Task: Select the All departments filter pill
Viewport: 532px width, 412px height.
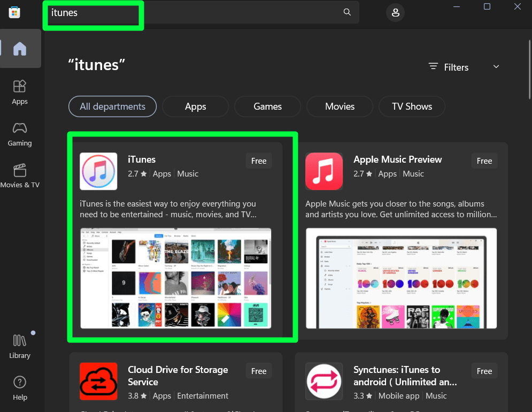Action: (112, 106)
